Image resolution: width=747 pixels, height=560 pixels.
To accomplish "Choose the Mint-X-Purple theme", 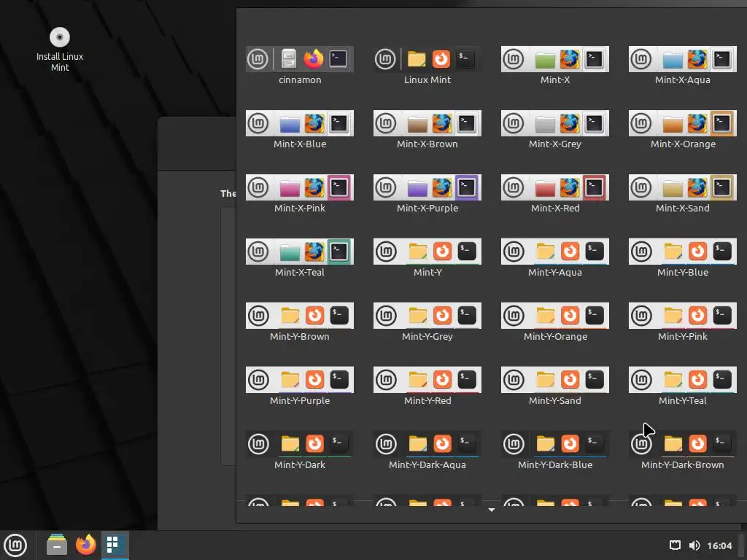I will (x=427, y=194).
